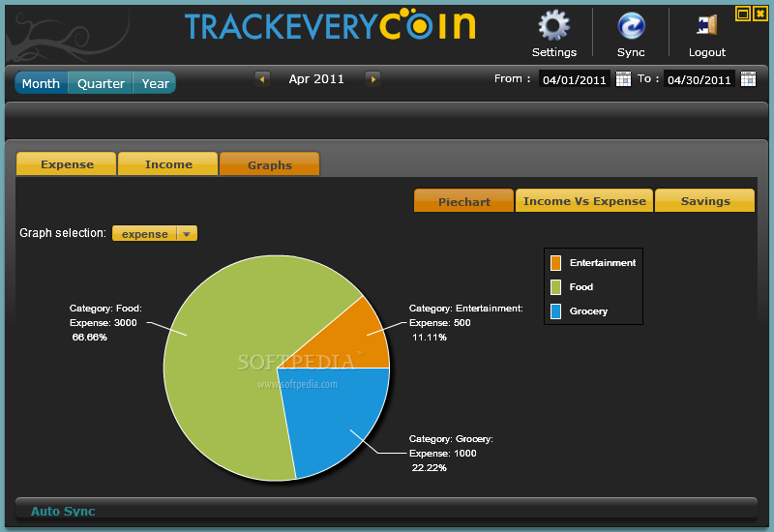Screen dimensions: 774x532
Task: Click the Auto Sync bar label
Action: pos(63,512)
